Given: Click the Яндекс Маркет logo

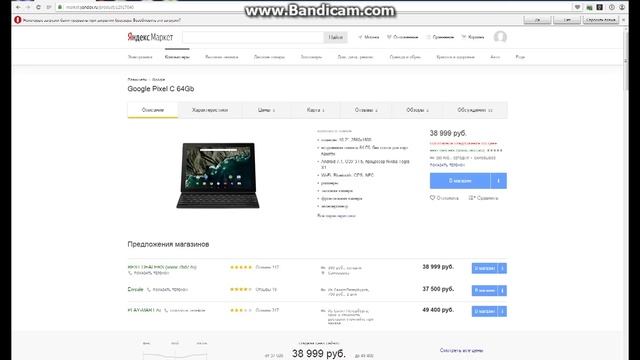Looking at the screenshot, I should tap(150, 37).
